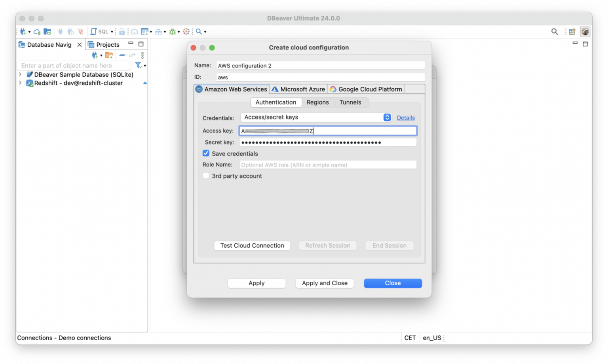
Task: Expand the Redshift dev@redshift-cluster connection
Action: click(20, 83)
